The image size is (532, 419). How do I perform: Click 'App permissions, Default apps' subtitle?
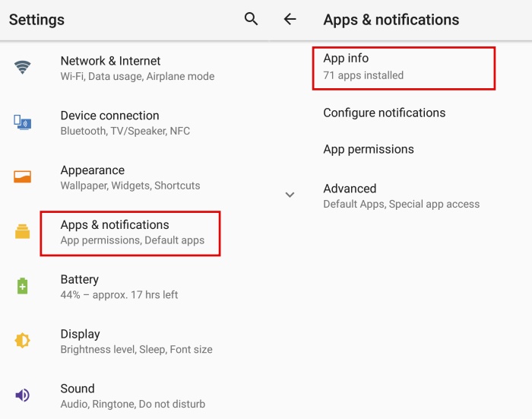(132, 240)
